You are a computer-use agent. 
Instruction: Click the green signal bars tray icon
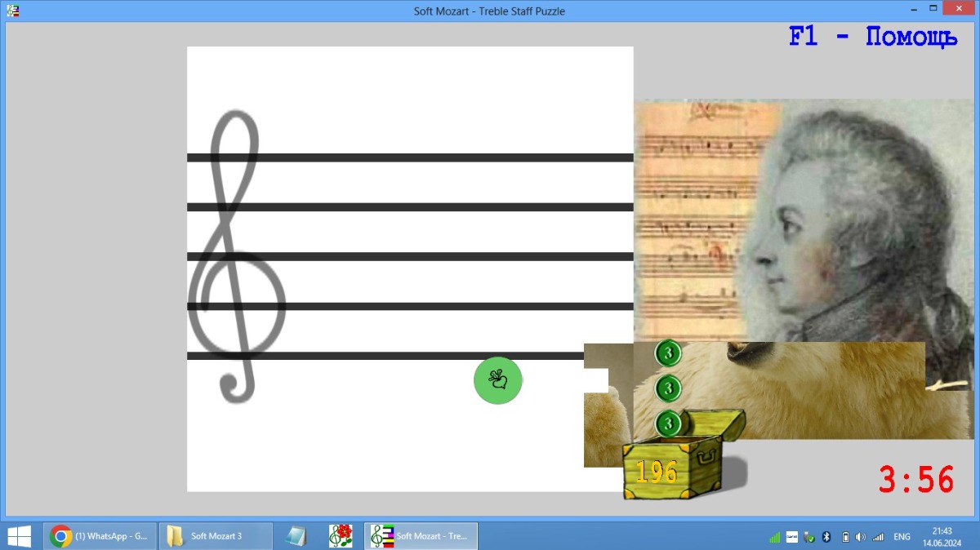point(774,537)
